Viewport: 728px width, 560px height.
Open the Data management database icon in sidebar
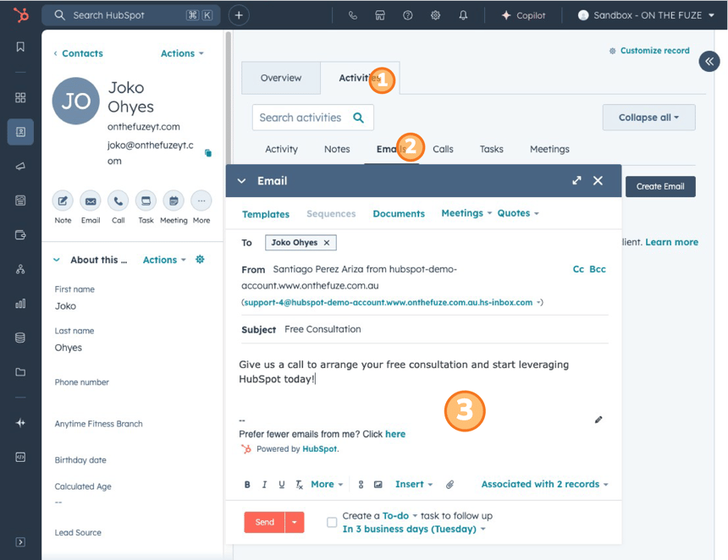coord(20,338)
